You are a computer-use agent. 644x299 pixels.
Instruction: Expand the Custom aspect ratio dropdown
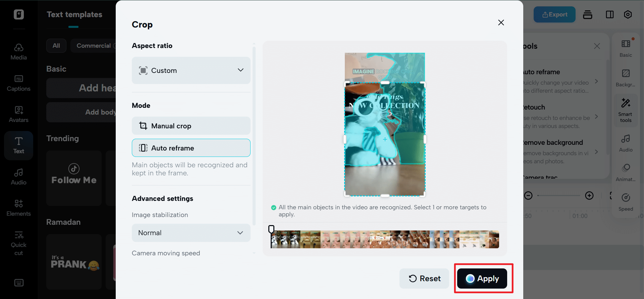(x=191, y=71)
